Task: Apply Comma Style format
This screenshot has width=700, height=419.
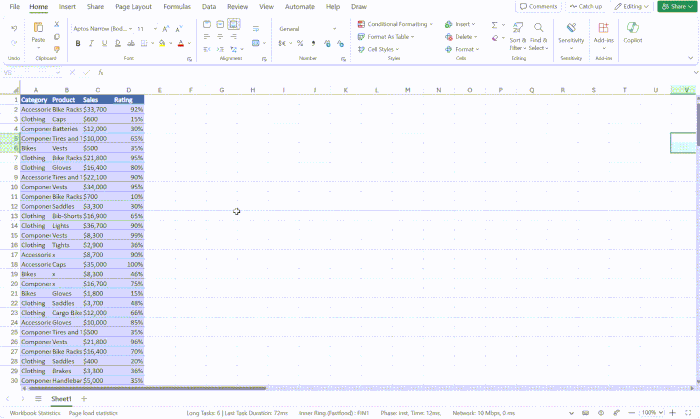Action: [x=313, y=43]
